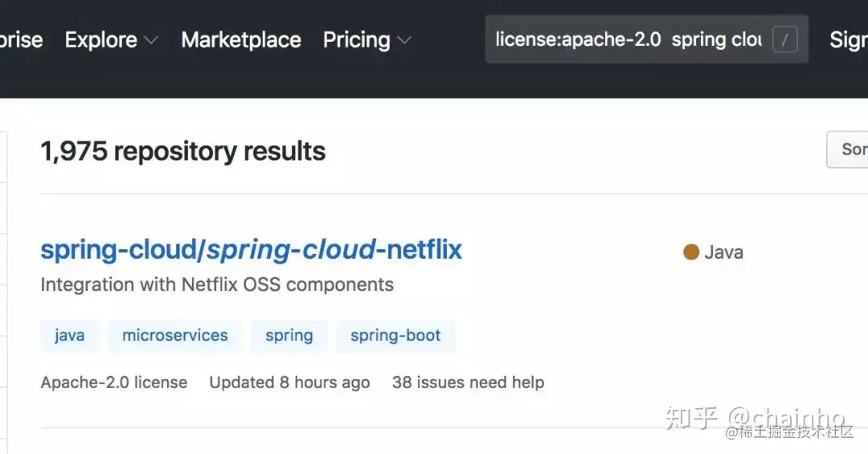Select the microservices topic tag

[175, 336]
